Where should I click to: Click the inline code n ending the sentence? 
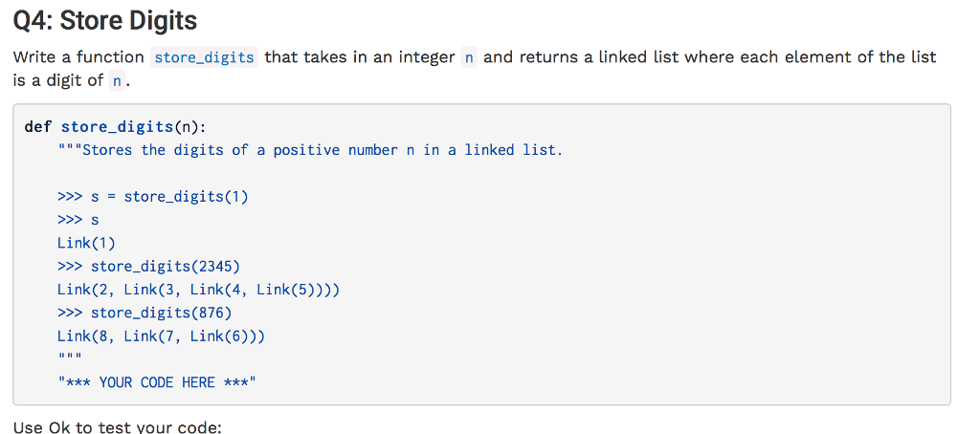pos(117,80)
